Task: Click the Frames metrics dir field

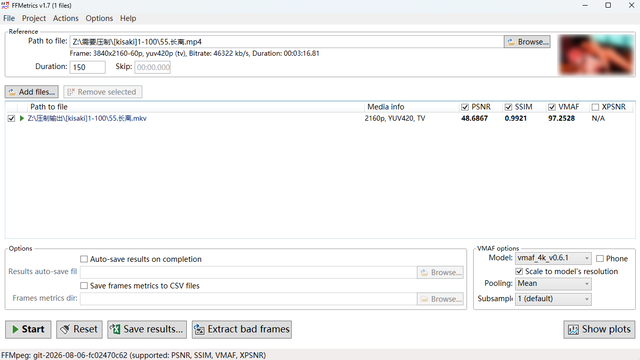Action: tap(248, 299)
